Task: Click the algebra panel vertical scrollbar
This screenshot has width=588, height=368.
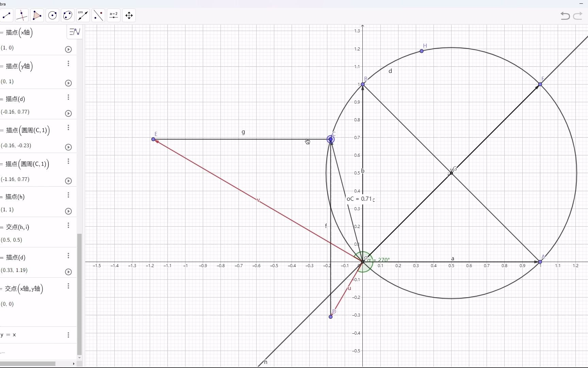Action: pyautogui.click(x=79, y=294)
